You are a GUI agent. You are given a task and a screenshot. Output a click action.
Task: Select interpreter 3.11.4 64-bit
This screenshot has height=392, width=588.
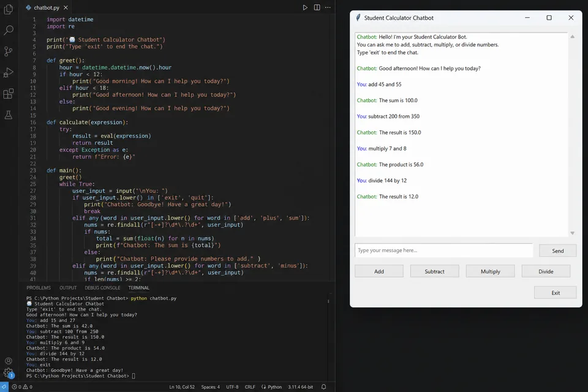[300, 386]
